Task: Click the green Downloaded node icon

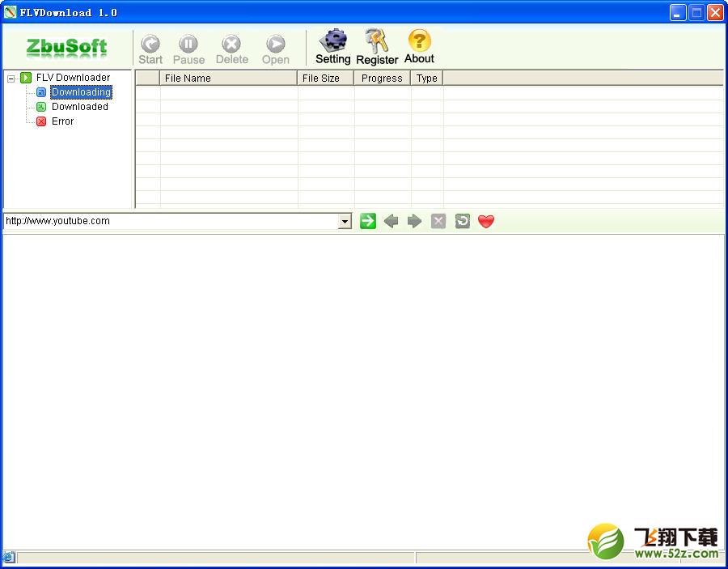Action: pos(41,107)
